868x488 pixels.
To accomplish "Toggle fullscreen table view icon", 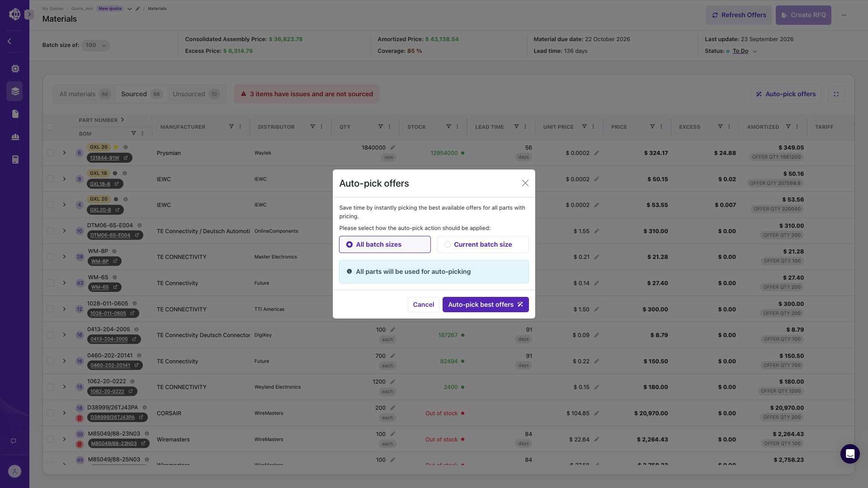I will pos(836,94).
